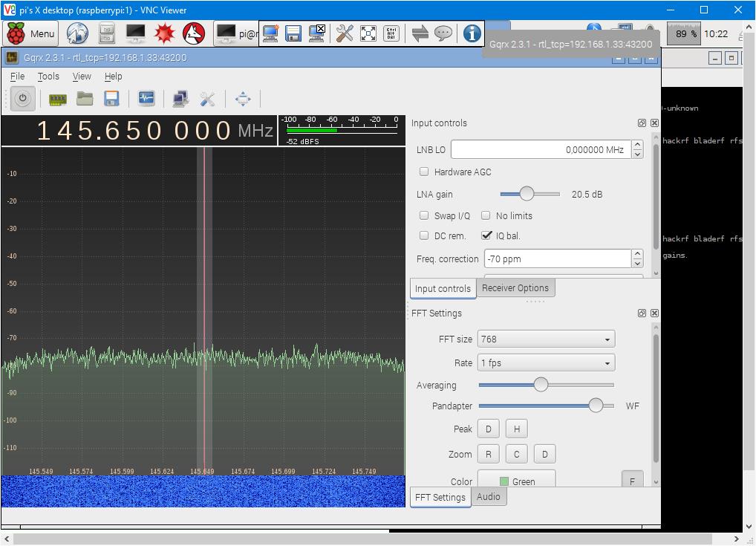756x546 pixels.
Task: Save VNC connection floppy icon
Action: pyautogui.click(x=293, y=33)
